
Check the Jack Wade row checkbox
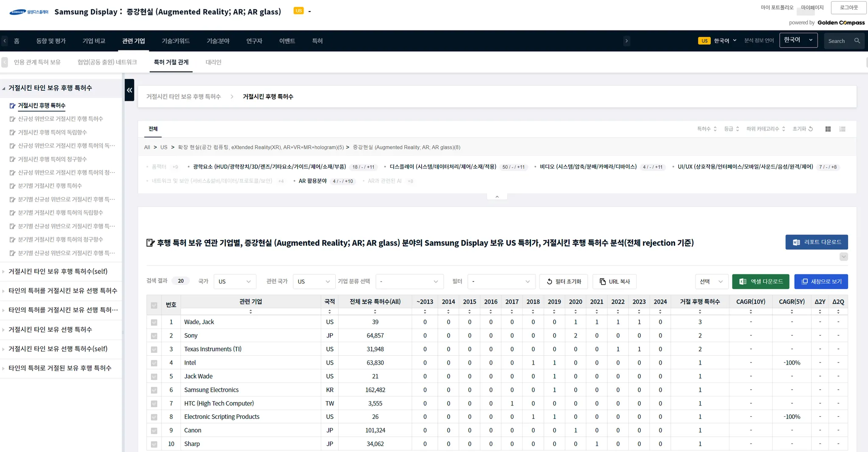(154, 377)
